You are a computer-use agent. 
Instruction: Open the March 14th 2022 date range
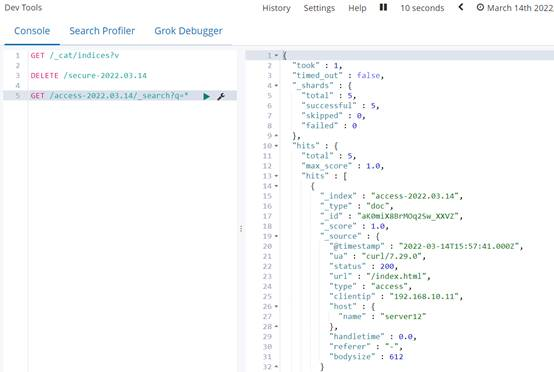click(x=520, y=8)
